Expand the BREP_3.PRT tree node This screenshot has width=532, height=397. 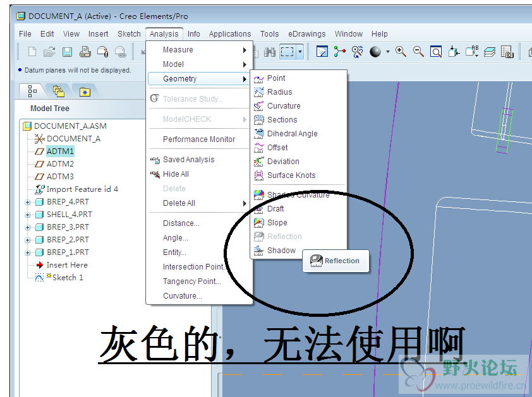click(x=28, y=227)
